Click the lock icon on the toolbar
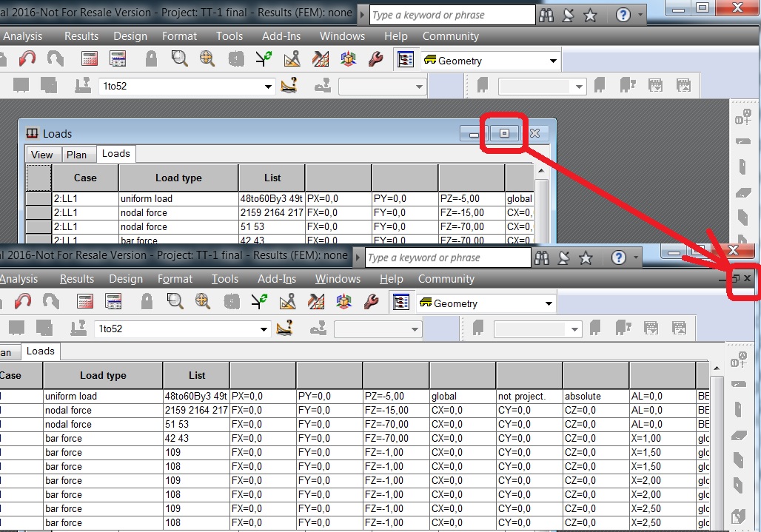761x532 pixels. 150,59
